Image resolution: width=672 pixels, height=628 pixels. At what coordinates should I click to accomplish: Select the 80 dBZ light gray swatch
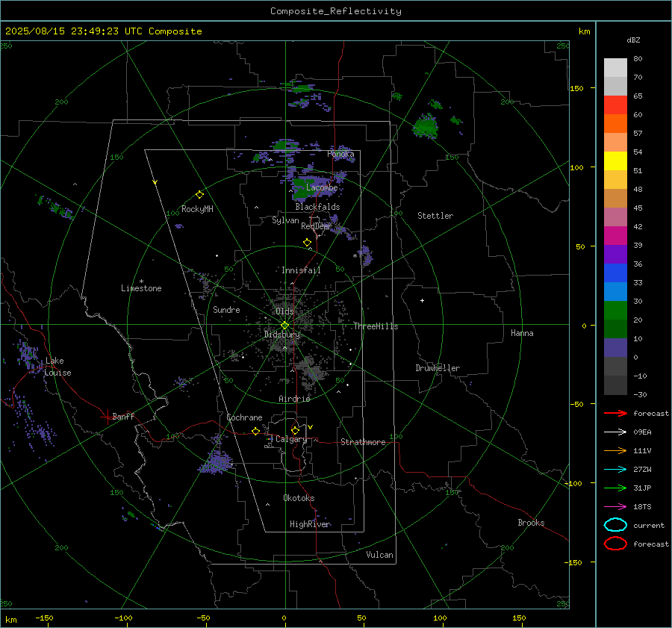pos(615,68)
